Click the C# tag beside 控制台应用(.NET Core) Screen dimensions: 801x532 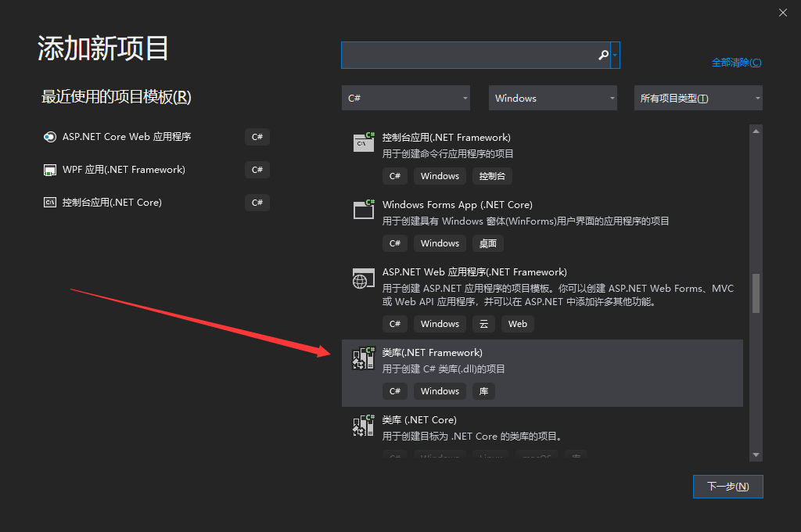[257, 203]
